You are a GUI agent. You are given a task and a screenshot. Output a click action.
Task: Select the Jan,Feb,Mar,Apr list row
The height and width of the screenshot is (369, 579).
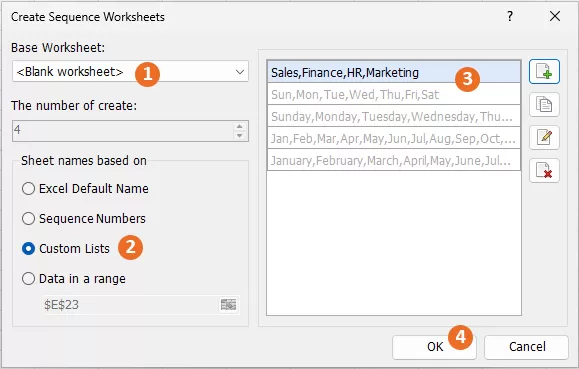[x=394, y=138]
